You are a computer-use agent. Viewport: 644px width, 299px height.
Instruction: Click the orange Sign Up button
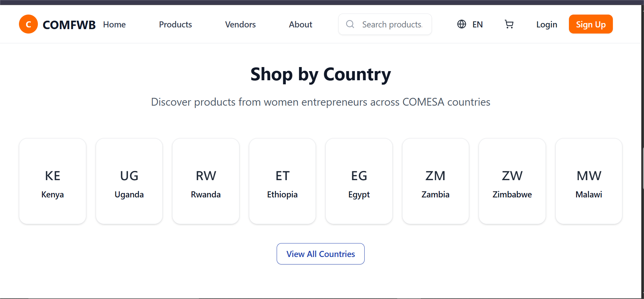(591, 24)
